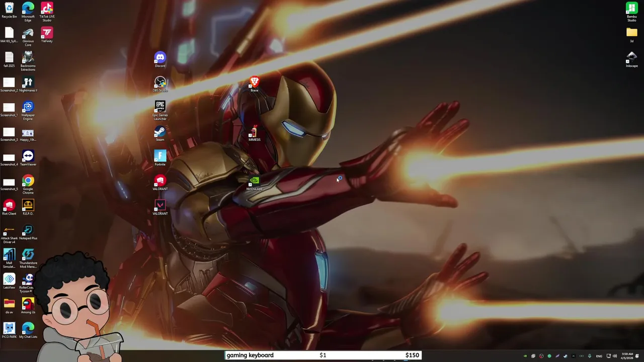
Task: Open TeamViewer desktop shortcut
Action: pos(28,158)
